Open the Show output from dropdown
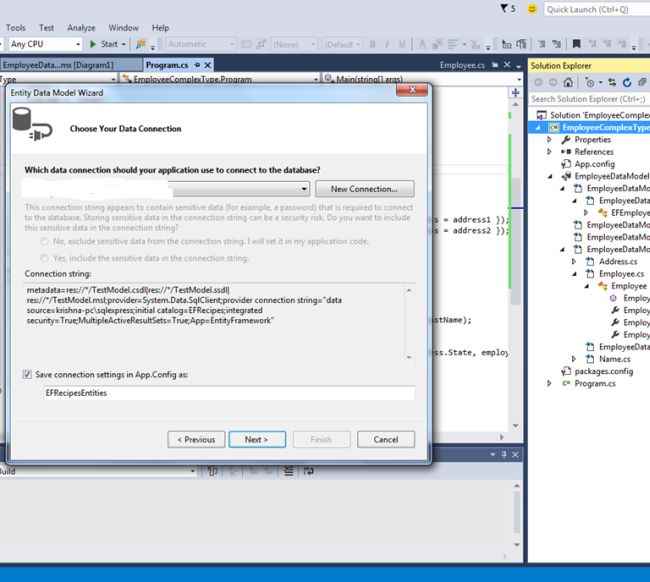The width and height of the screenshot is (650, 582). [192, 471]
